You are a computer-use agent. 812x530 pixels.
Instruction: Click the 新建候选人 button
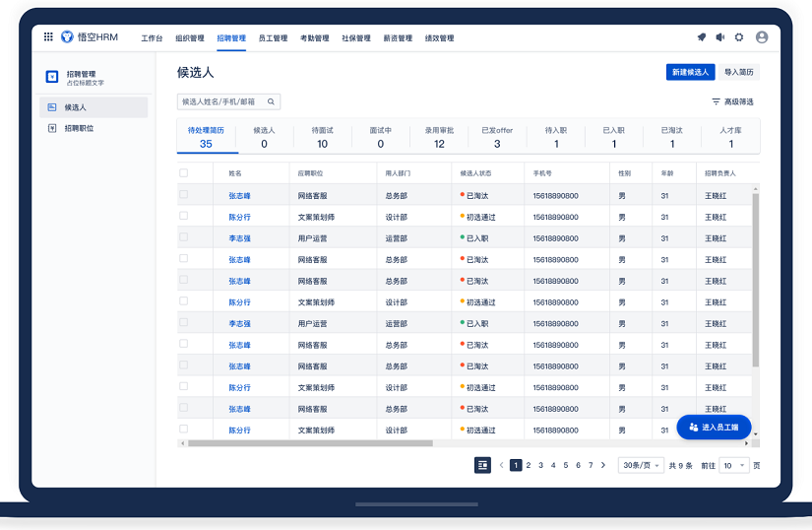click(x=690, y=72)
